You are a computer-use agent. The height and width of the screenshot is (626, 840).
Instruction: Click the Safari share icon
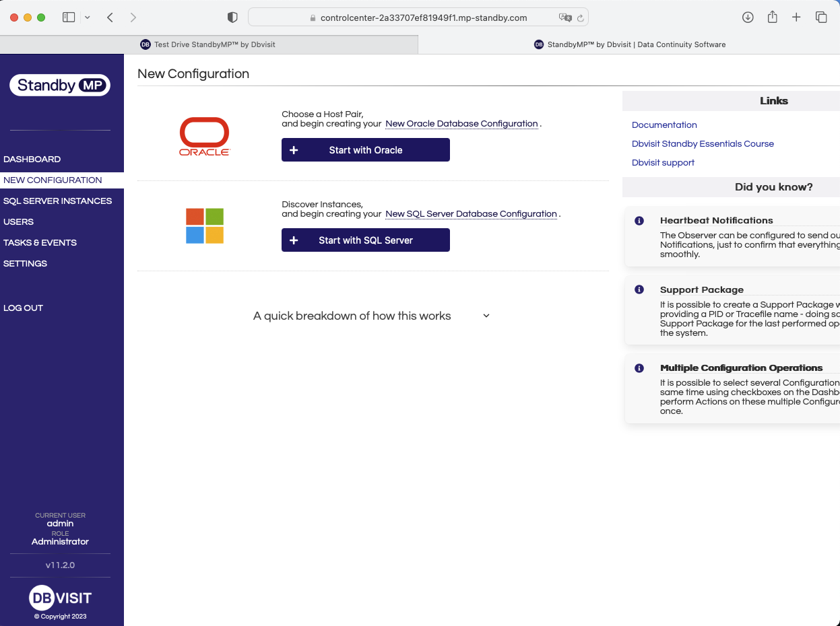tap(772, 18)
